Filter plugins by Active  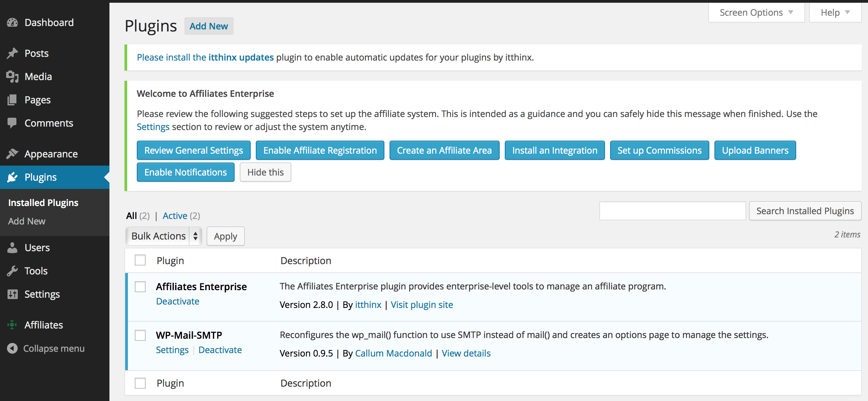[175, 216]
